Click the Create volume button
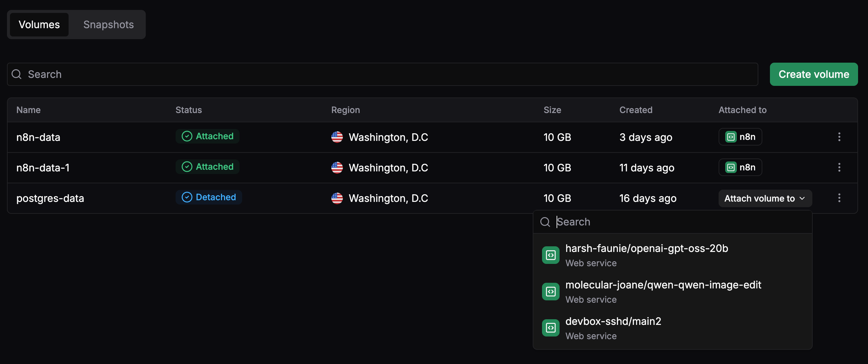Image resolution: width=868 pixels, height=364 pixels. coord(813,74)
